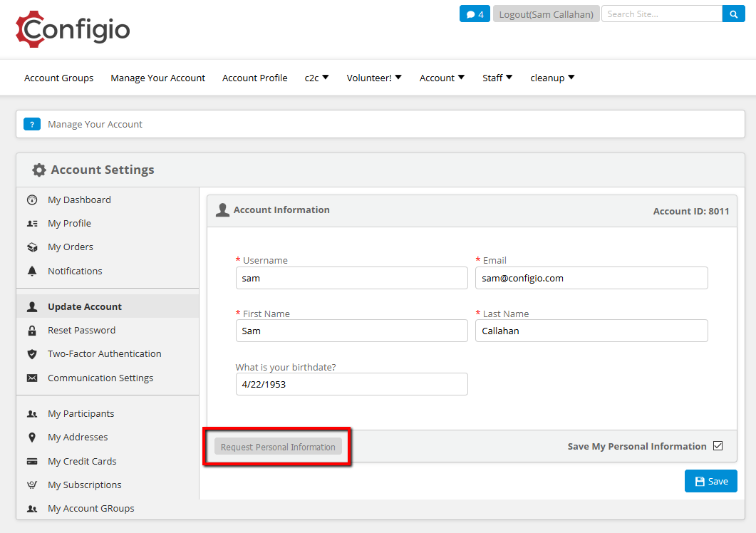
Task: Click the My Orders box icon
Action: [32, 247]
